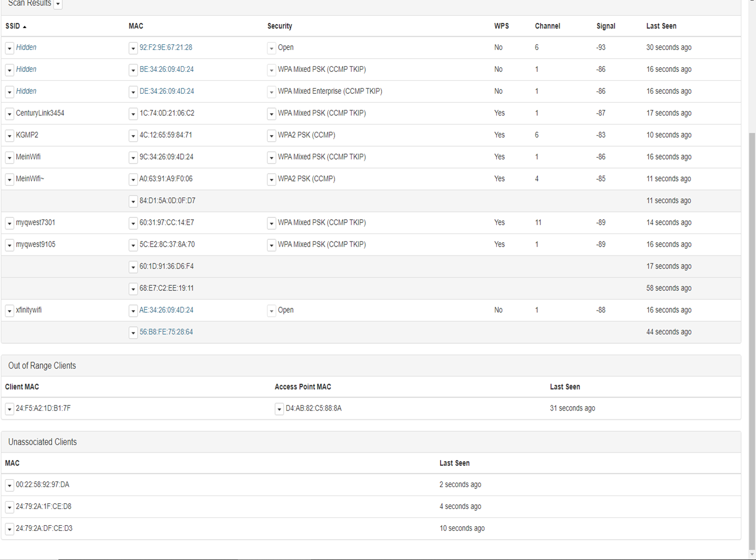Select the myqwest9105 SSID text
The width and height of the screenshot is (756, 560).
[35, 245]
